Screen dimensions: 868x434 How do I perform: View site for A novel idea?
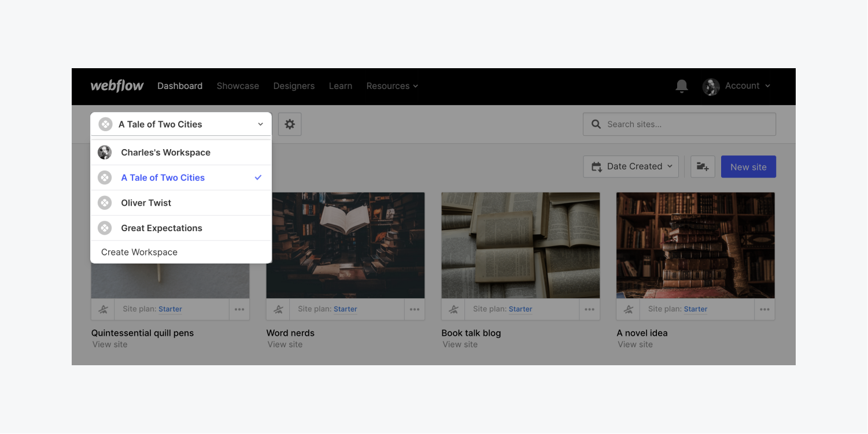[x=635, y=344]
